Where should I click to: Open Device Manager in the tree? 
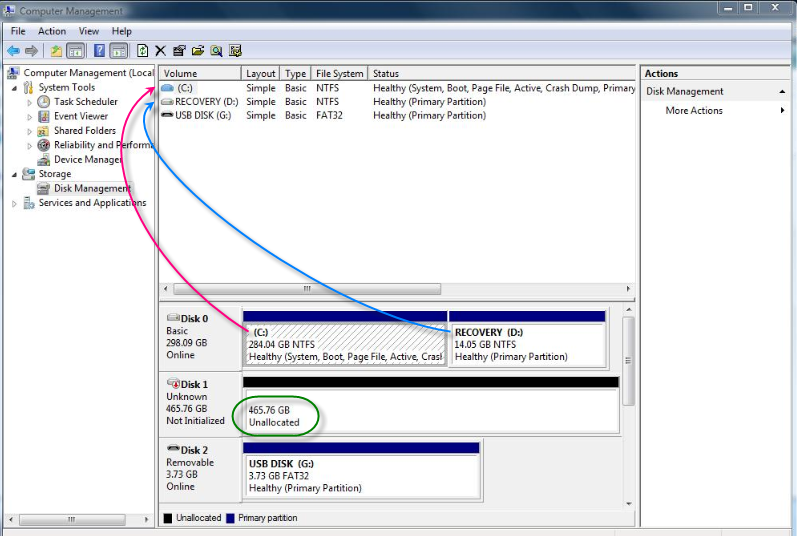(88, 159)
